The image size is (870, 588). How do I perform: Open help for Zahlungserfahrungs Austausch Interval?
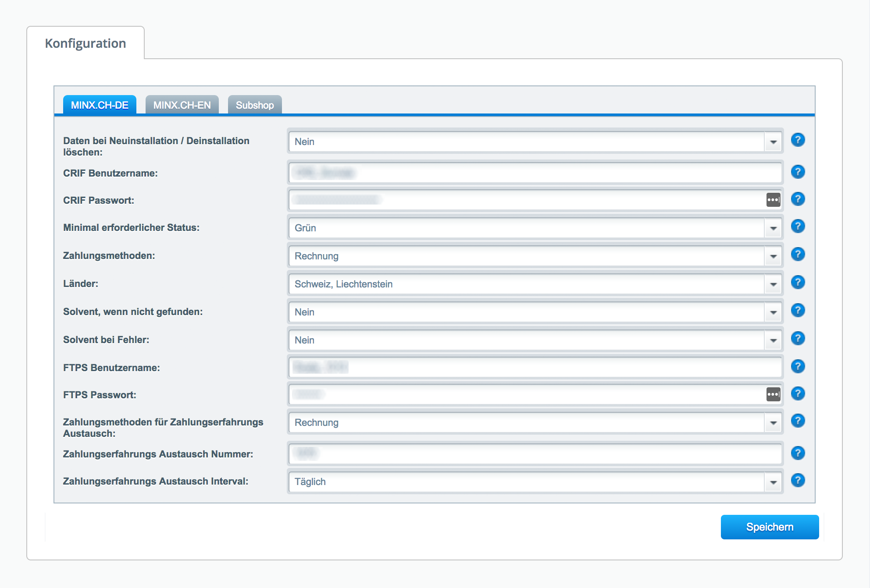point(798,480)
